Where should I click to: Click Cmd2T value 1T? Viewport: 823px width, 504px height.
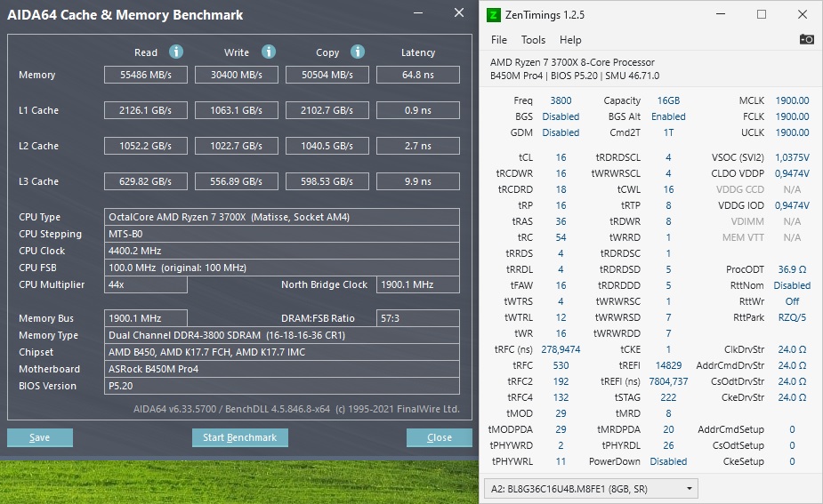(668, 132)
